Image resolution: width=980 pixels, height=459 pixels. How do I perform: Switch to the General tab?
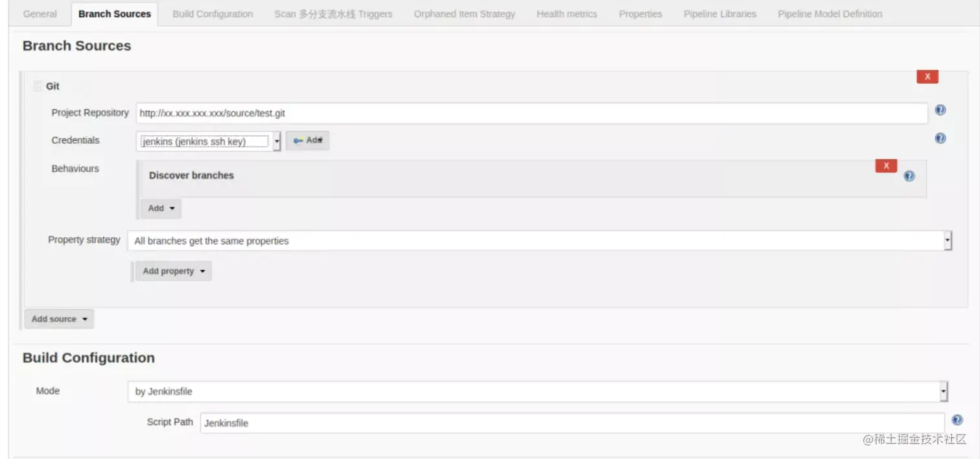[40, 14]
